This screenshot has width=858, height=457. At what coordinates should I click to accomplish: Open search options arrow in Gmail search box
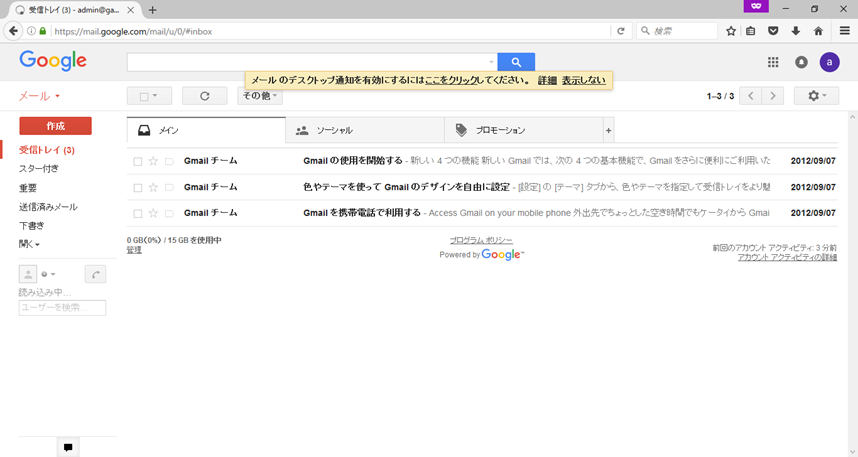(491, 62)
